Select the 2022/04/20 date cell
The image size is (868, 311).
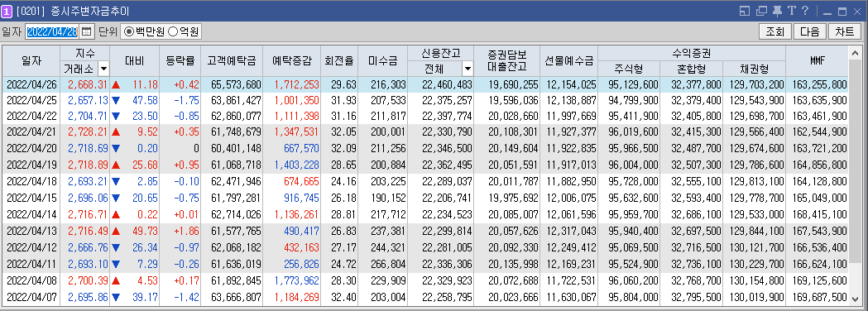(31, 148)
